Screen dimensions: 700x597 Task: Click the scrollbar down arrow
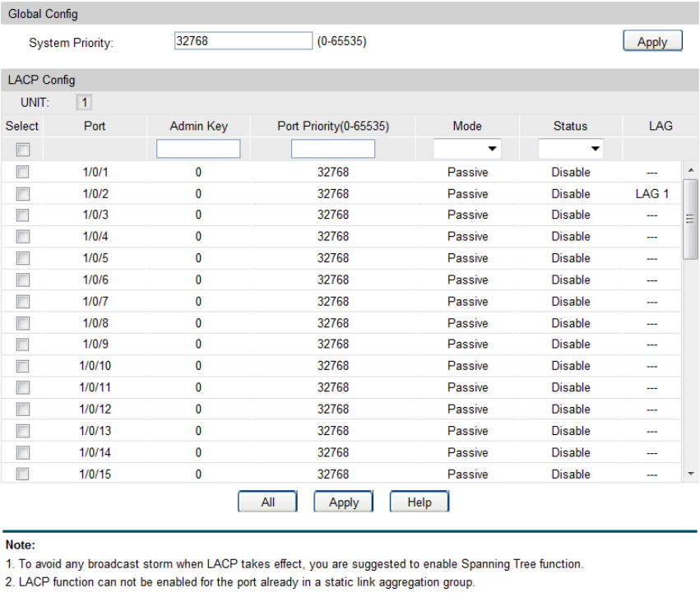(x=691, y=474)
